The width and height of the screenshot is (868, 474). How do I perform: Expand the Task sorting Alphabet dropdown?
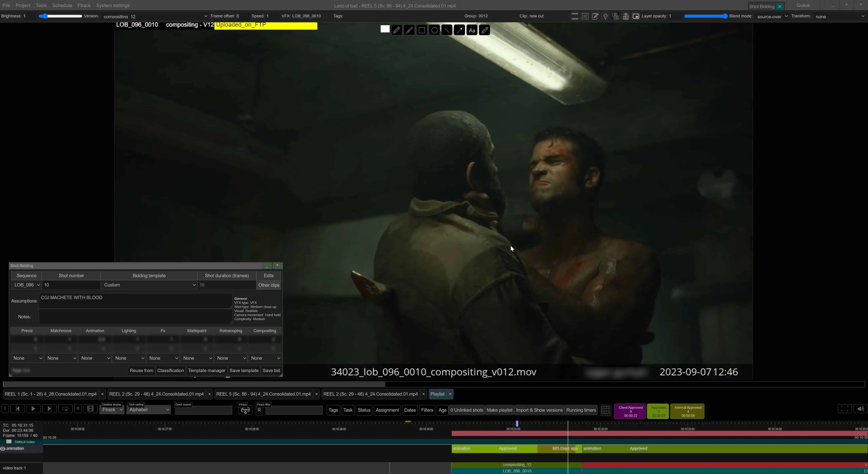pyautogui.click(x=149, y=410)
